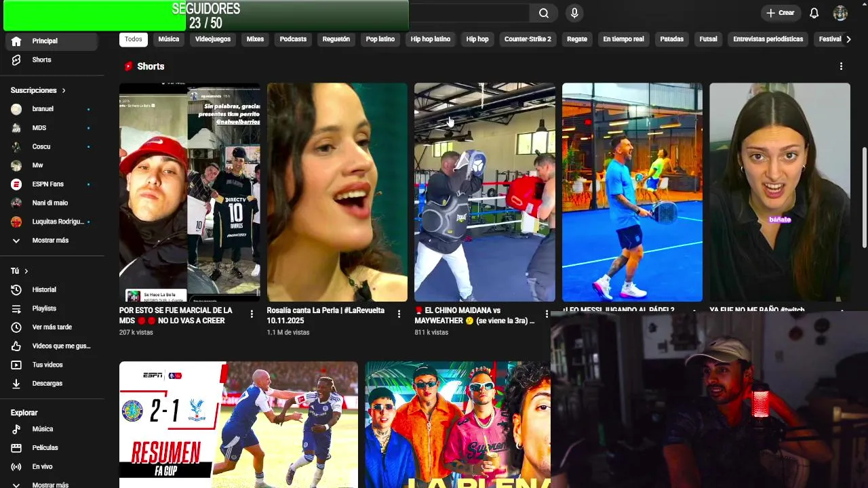Screen dimensions: 868x488
Task: Open liked videos thumbs-up icon
Action: click(x=16, y=346)
